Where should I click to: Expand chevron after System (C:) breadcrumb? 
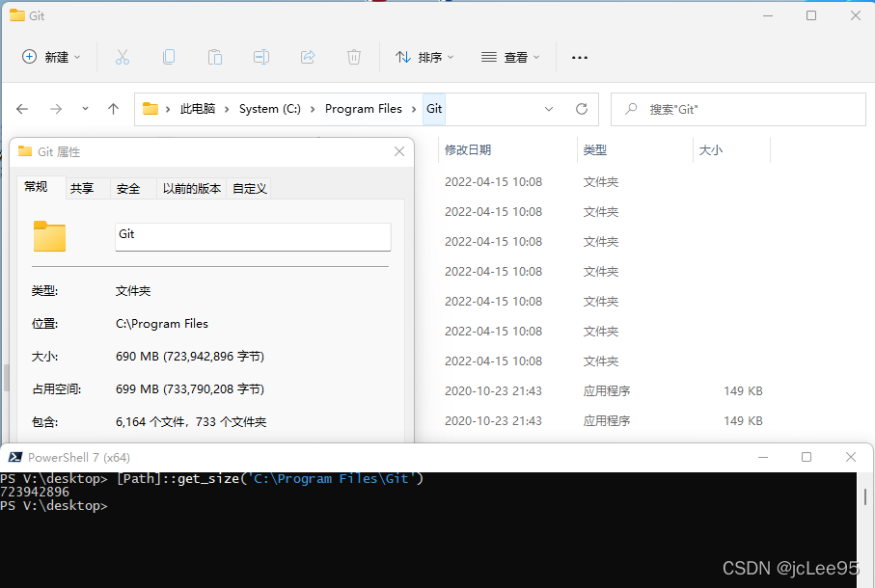(x=313, y=109)
